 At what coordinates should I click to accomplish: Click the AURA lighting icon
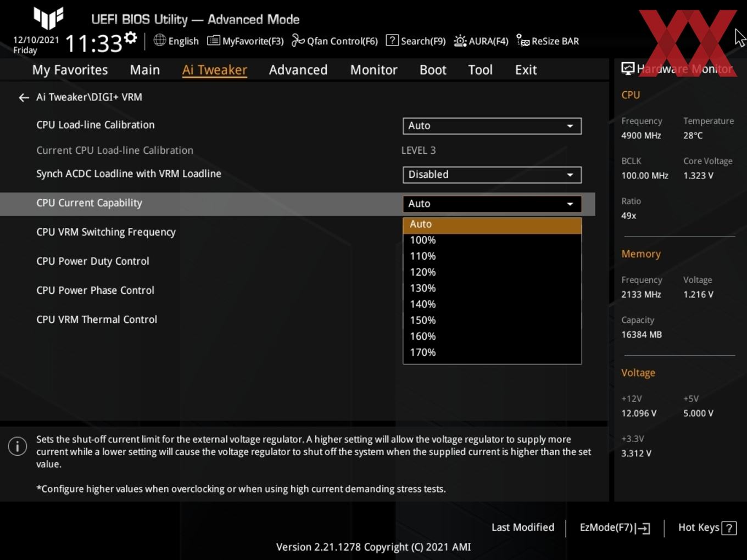460,41
